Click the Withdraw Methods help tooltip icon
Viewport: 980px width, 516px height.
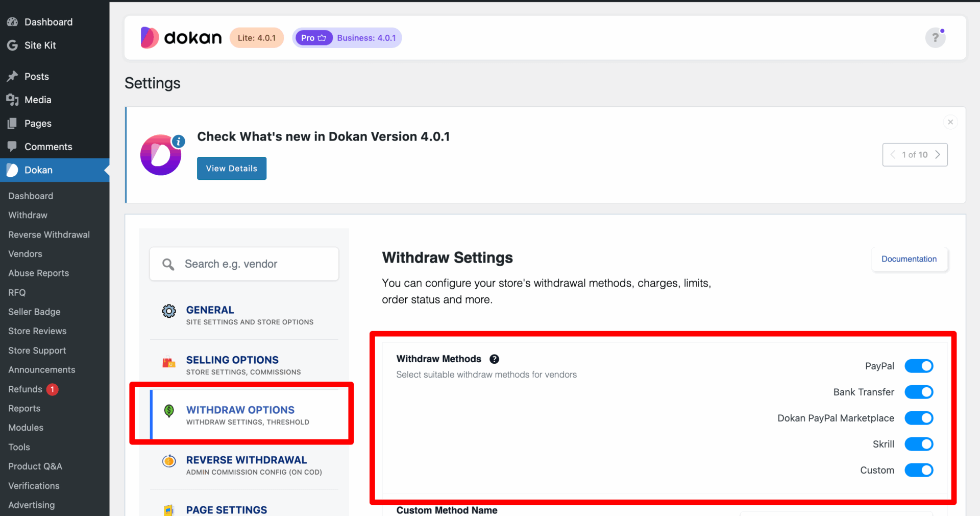[494, 359]
